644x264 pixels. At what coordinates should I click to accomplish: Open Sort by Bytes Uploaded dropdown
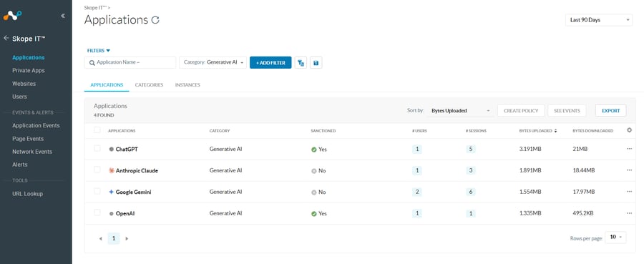point(460,110)
